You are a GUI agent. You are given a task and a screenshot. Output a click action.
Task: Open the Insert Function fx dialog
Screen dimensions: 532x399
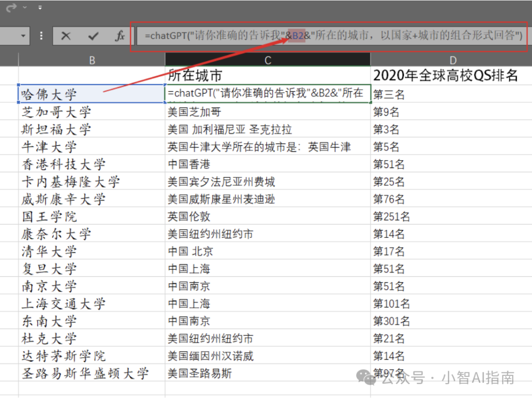pos(120,36)
